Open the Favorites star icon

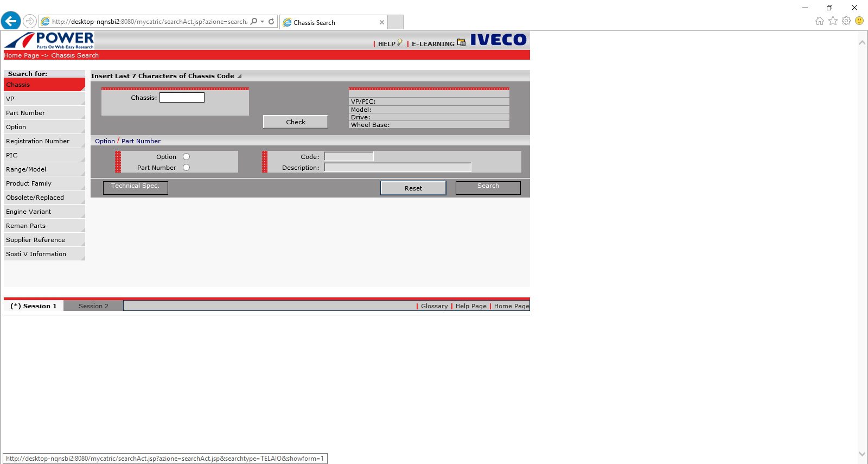[x=833, y=21]
